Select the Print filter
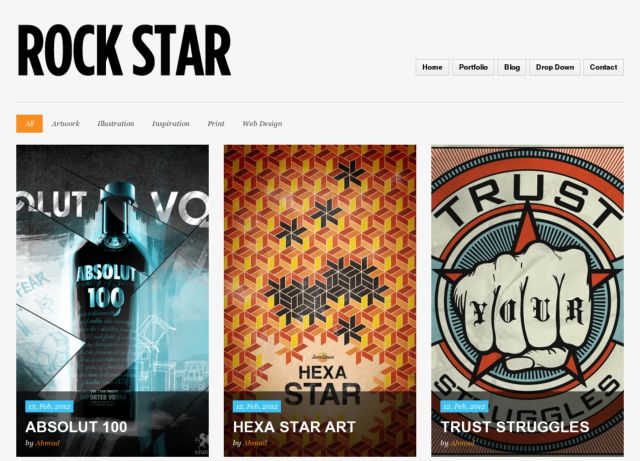This screenshot has height=461, width=640. click(x=216, y=124)
